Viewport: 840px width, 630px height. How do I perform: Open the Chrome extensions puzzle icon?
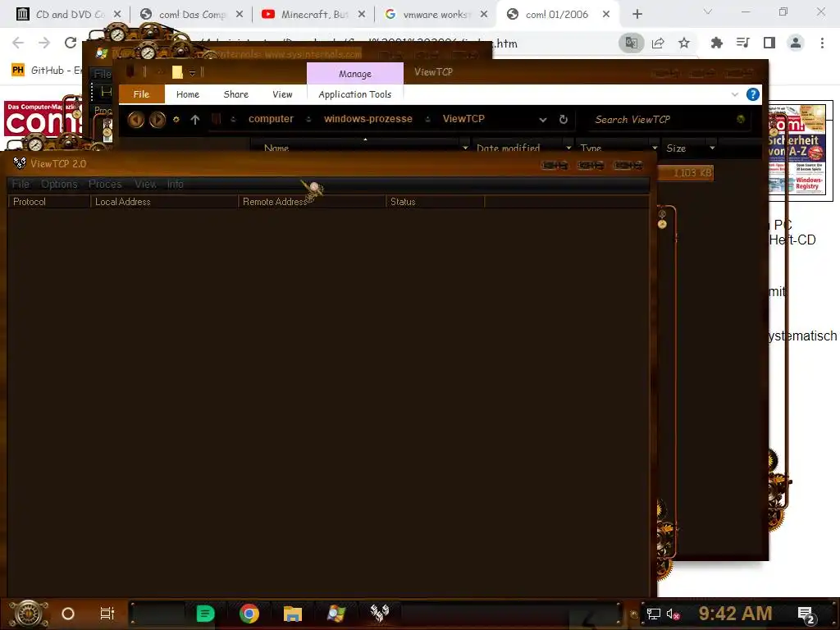[x=716, y=43]
